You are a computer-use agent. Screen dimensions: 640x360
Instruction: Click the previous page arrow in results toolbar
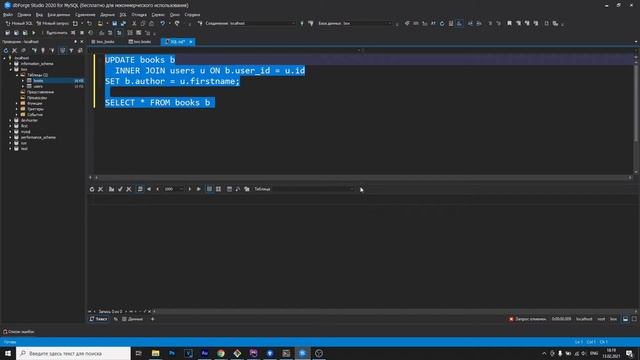158,189
